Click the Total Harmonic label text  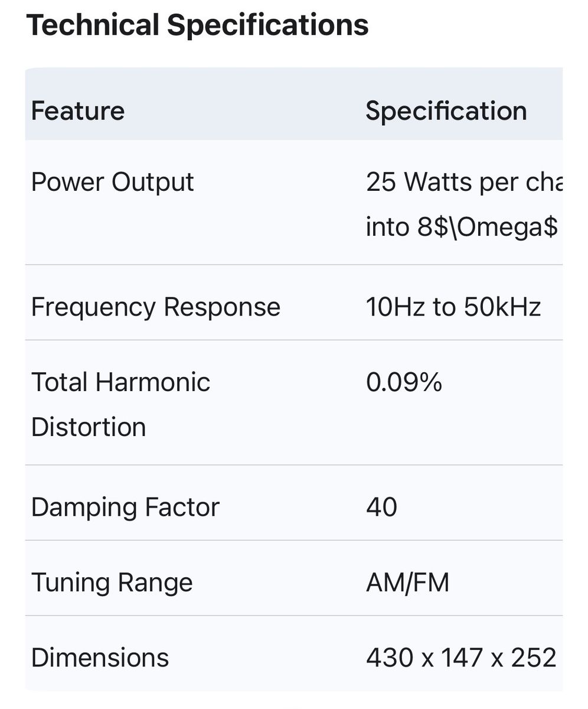pos(120,382)
